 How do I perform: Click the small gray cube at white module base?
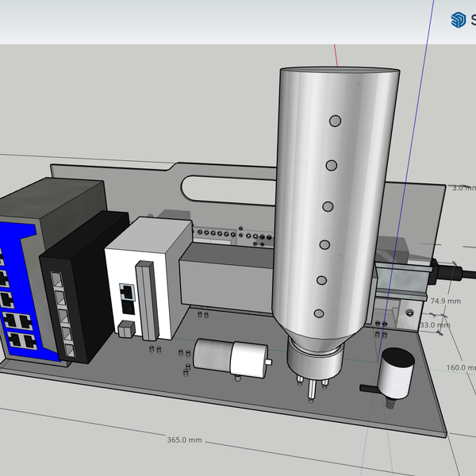click(125, 329)
